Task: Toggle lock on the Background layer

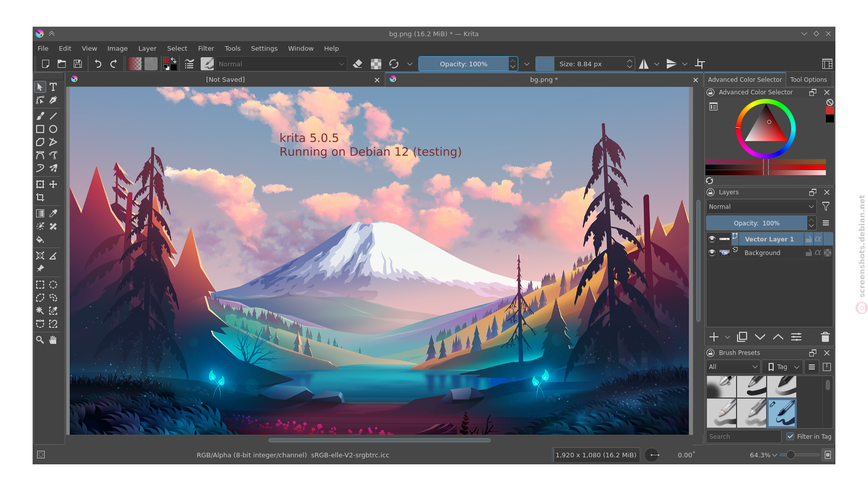Action: tap(809, 253)
